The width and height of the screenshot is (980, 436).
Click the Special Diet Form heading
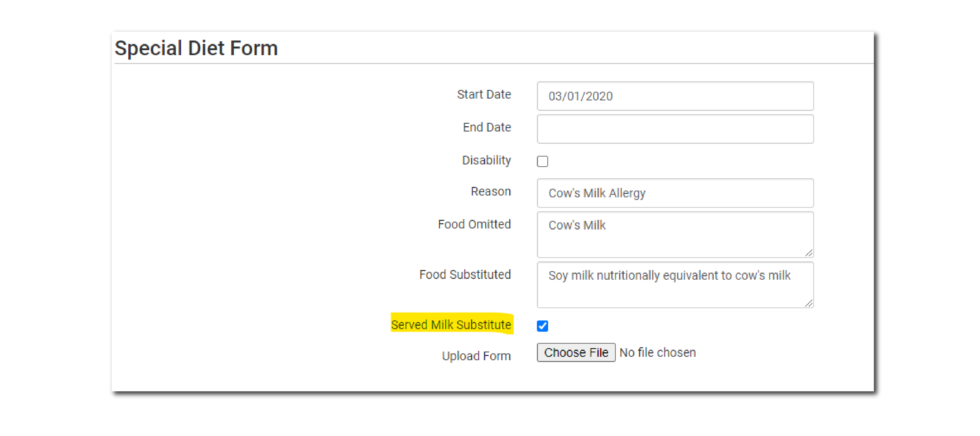coord(196,48)
